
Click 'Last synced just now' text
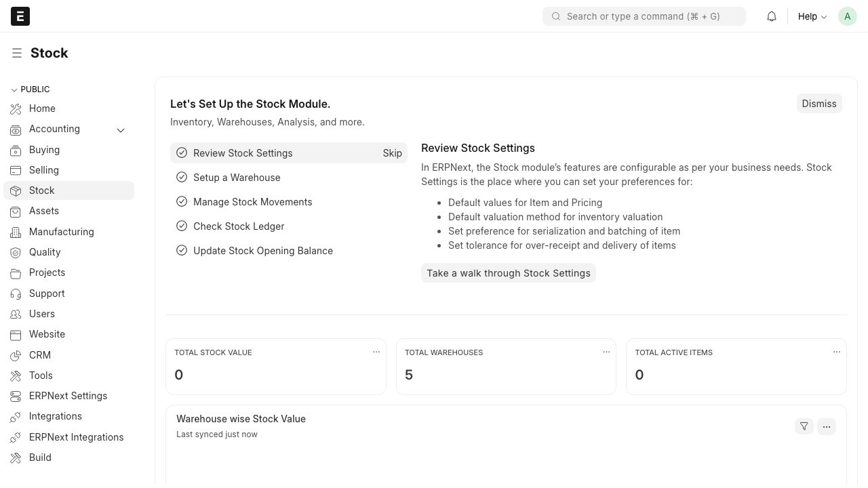click(x=217, y=434)
